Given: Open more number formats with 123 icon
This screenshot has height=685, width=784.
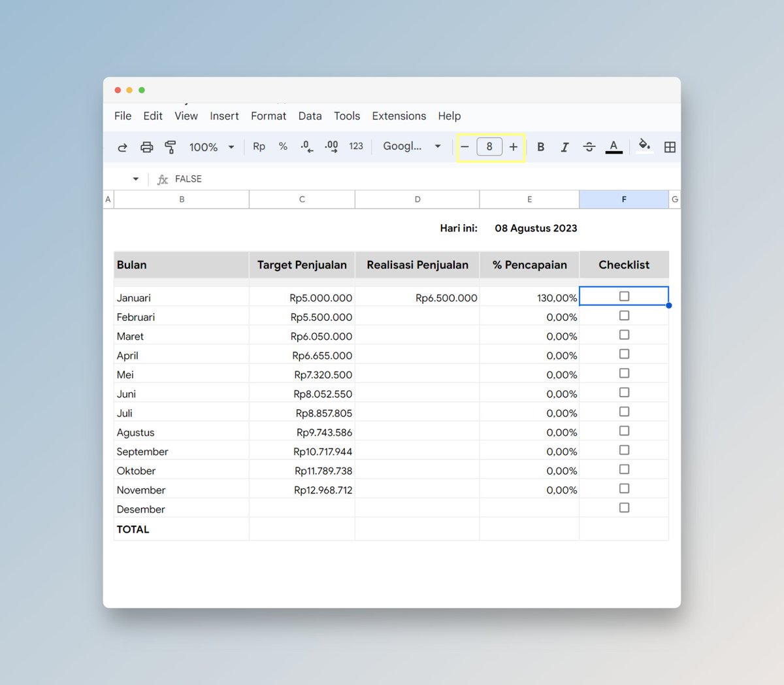Looking at the screenshot, I should point(356,146).
